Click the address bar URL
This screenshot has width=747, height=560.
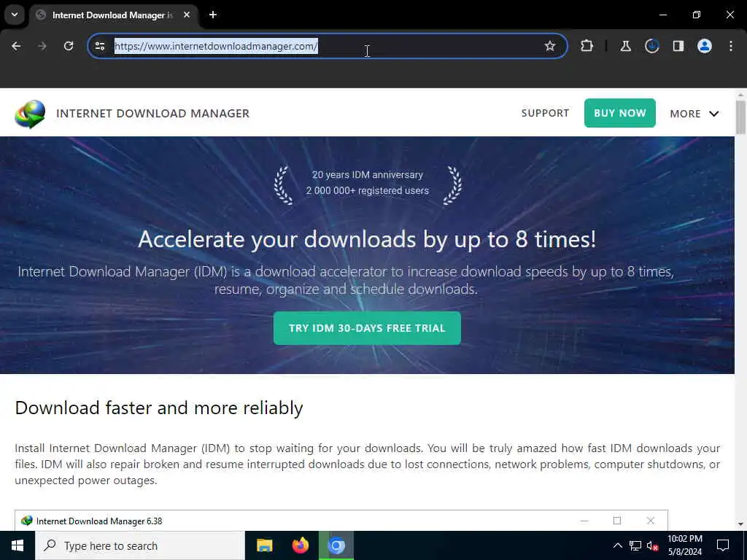[x=216, y=46]
